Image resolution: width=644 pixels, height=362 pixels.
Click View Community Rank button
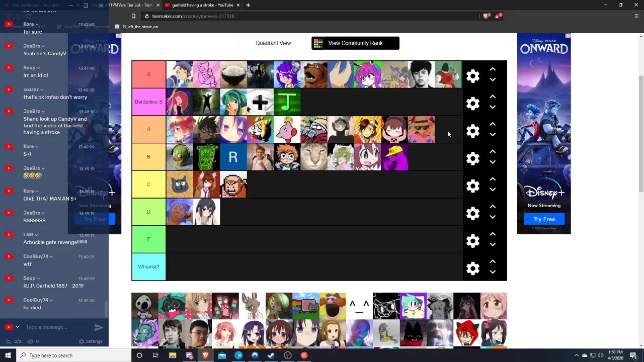coord(355,43)
